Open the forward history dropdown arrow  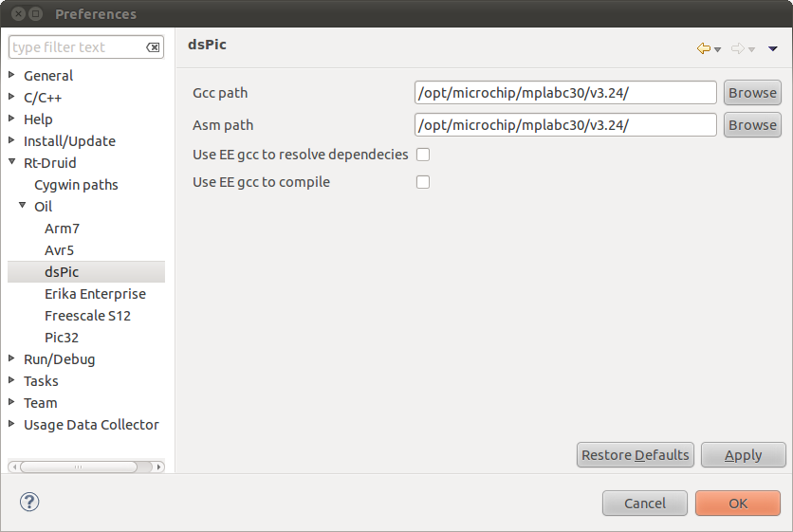coord(751,49)
